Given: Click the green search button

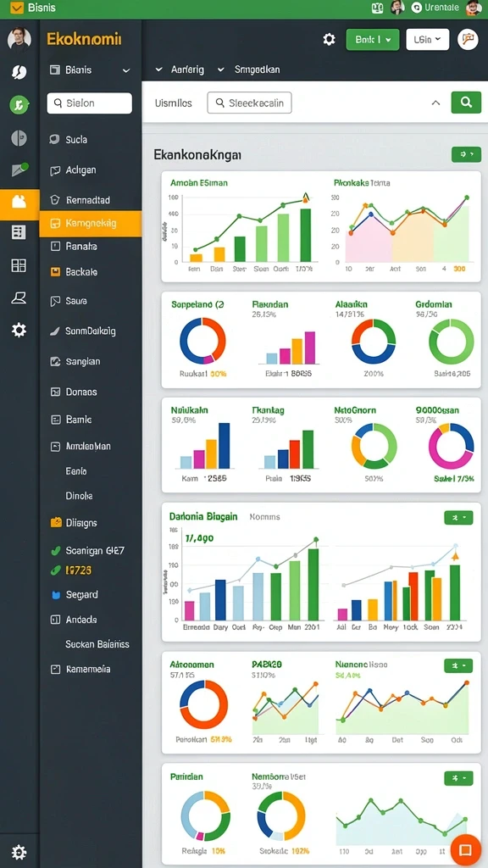Looking at the screenshot, I should pyautogui.click(x=466, y=103).
